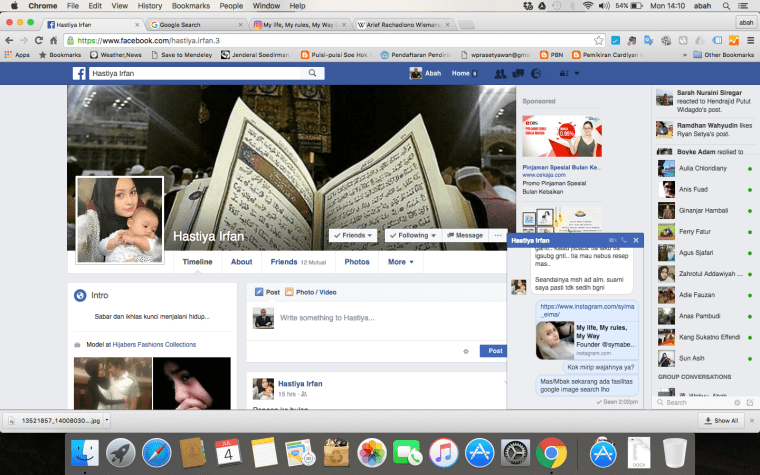Open the Facebook messages icon
The width and height of the screenshot is (760, 475).
(520, 74)
